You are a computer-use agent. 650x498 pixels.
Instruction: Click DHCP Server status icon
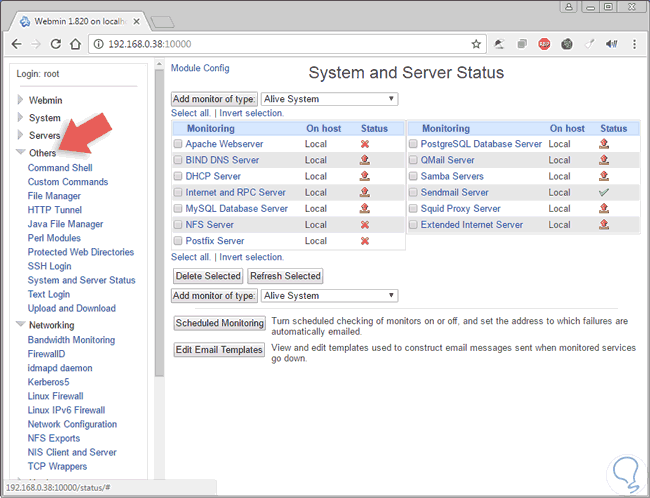(365, 176)
